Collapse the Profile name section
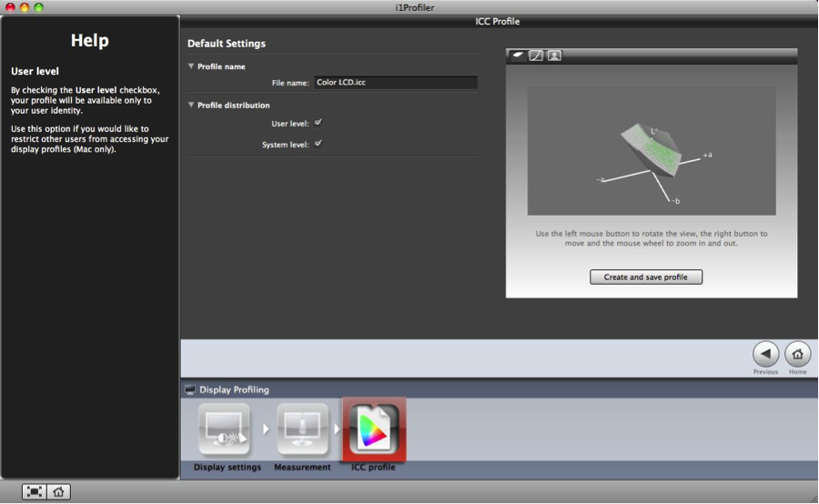819x504 pixels. (x=192, y=66)
